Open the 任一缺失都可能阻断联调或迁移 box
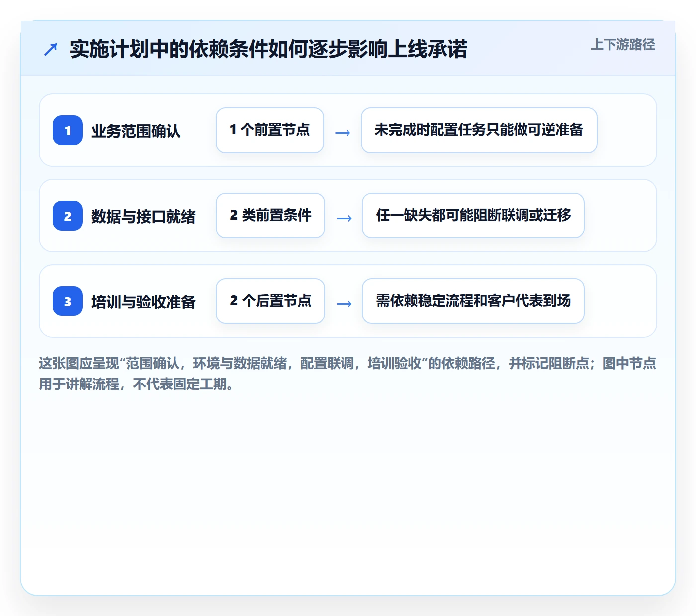The width and height of the screenshot is (696, 616). [473, 216]
